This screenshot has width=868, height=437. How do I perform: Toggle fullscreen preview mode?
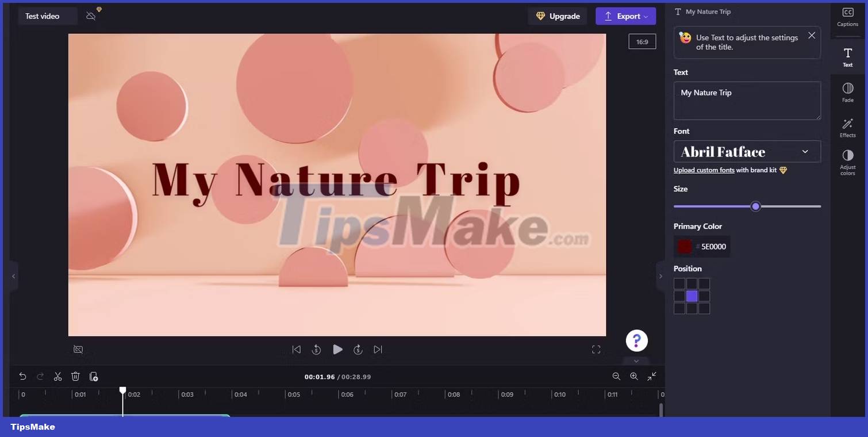596,349
